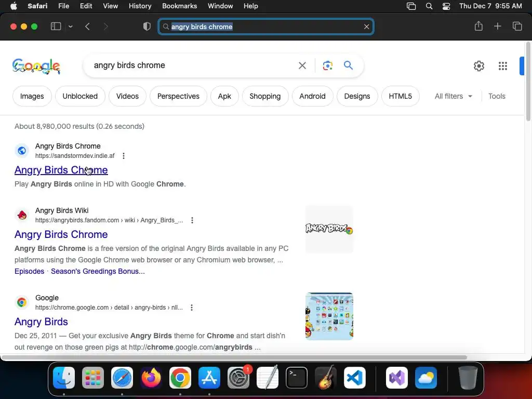Search by image with Google Lens
This screenshot has height=399, width=532.
327,65
